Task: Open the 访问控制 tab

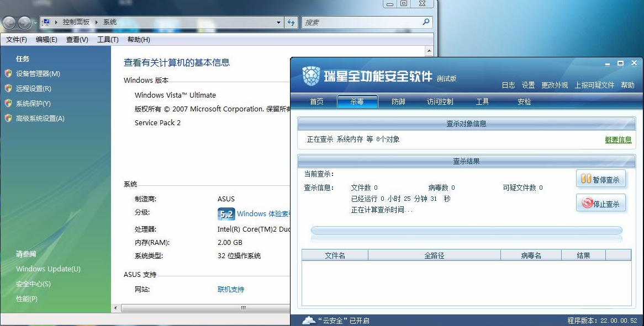Action: point(440,101)
